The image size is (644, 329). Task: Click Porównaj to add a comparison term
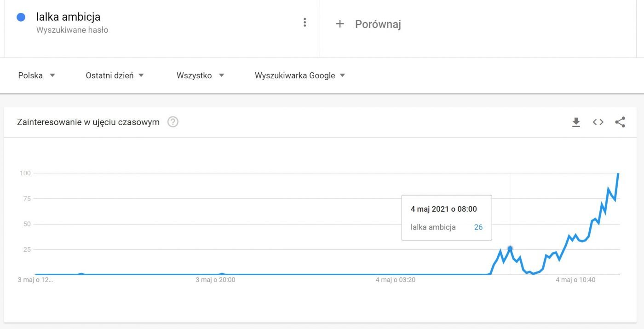[x=378, y=24]
